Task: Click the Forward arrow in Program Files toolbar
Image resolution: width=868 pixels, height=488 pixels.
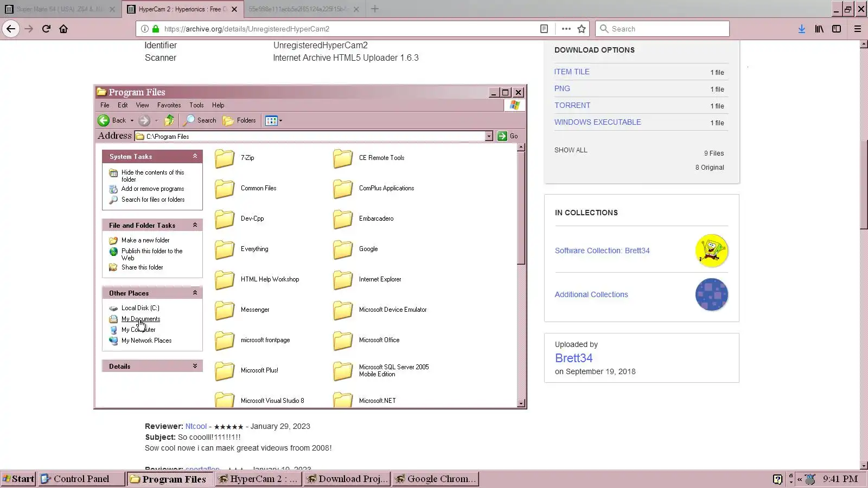Action: [144, 120]
